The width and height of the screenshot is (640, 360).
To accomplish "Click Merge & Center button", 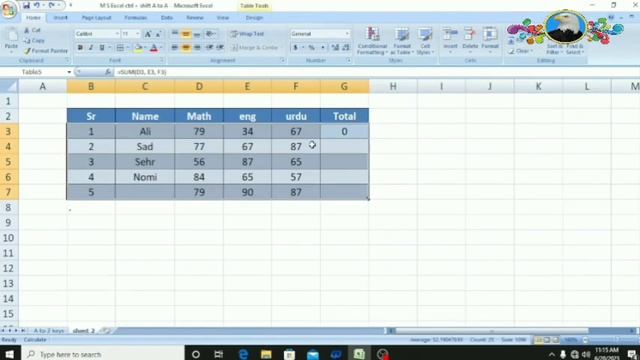I will click(254, 48).
